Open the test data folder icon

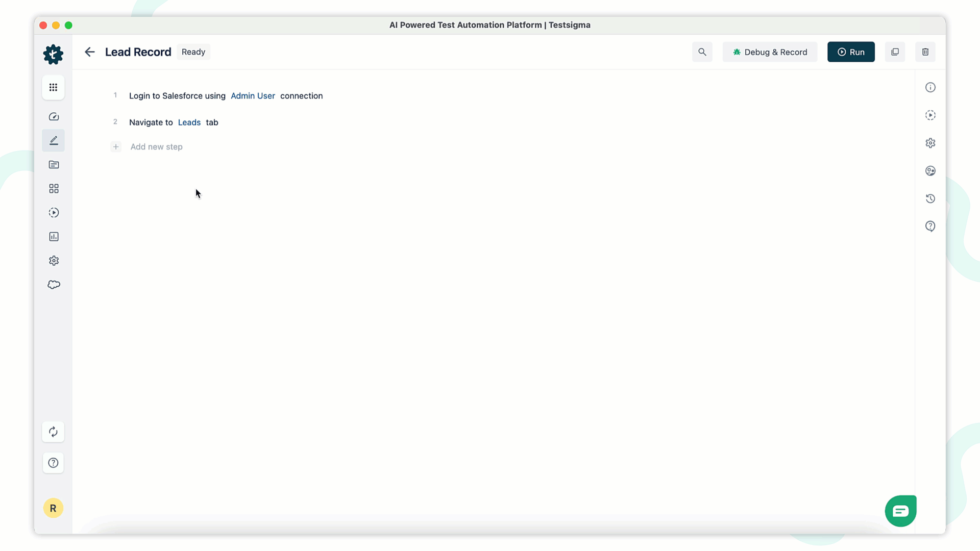pos(54,164)
